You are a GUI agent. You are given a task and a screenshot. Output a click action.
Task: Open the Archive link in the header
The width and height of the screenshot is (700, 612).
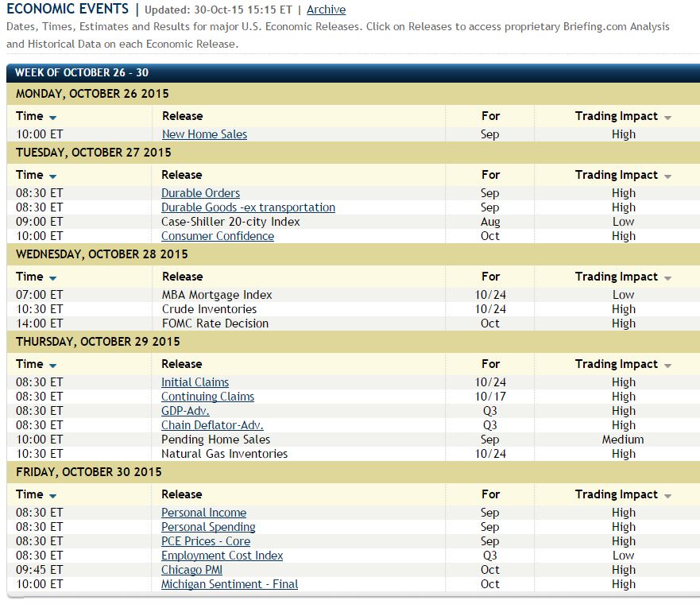[326, 10]
